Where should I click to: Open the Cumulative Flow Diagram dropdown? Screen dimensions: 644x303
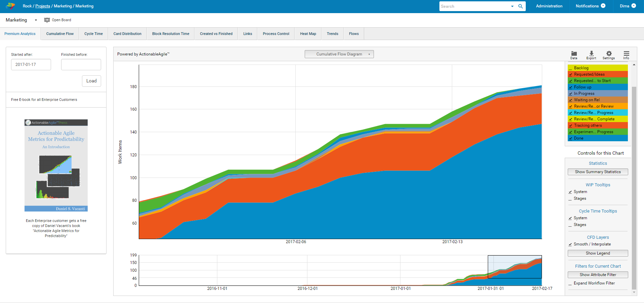[x=339, y=54]
